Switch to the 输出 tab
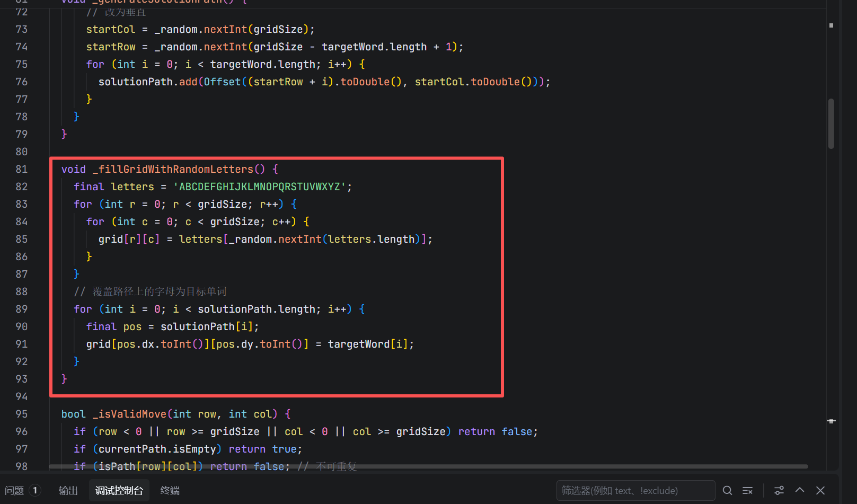The image size is (857, 504). pos(68,491)
